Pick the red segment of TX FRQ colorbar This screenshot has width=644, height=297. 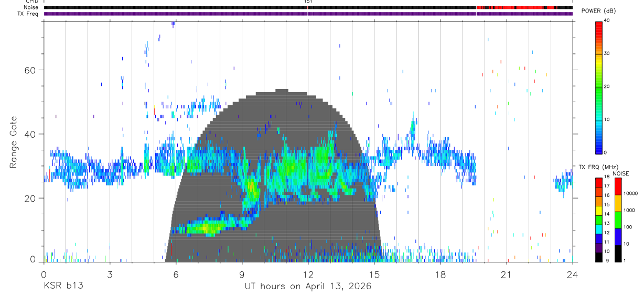(598, 181)
